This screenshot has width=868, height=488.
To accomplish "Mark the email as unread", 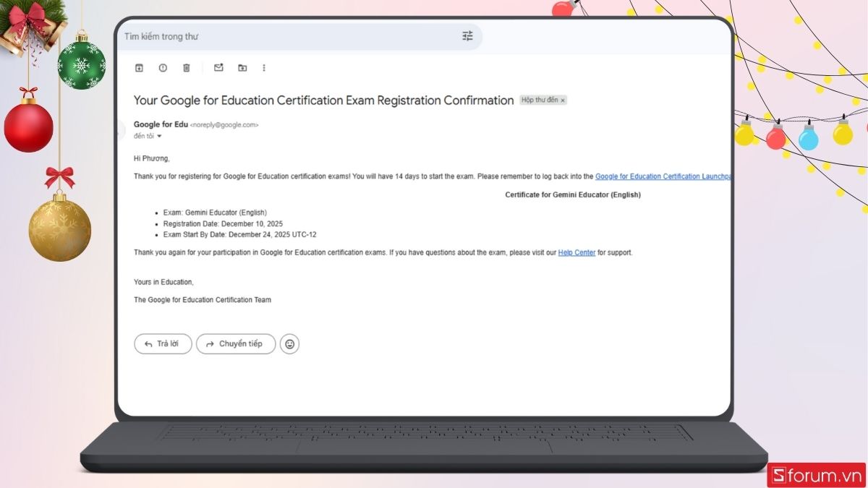I will pyautogui.click(x=218, y=67).
